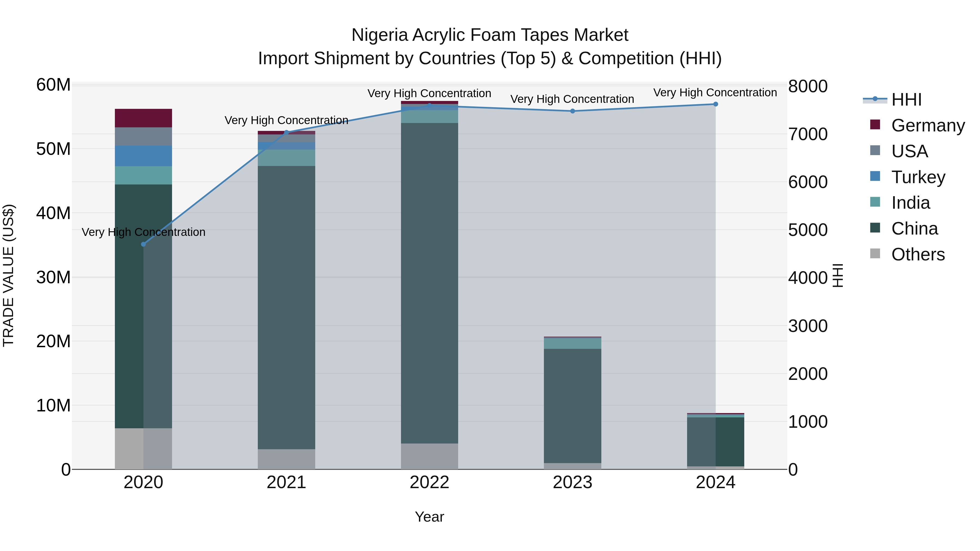The width and height of the screenshot is (980, 551).
Task: Click the Import Shipment by Countries subtitle line
Action: [490, 59]
